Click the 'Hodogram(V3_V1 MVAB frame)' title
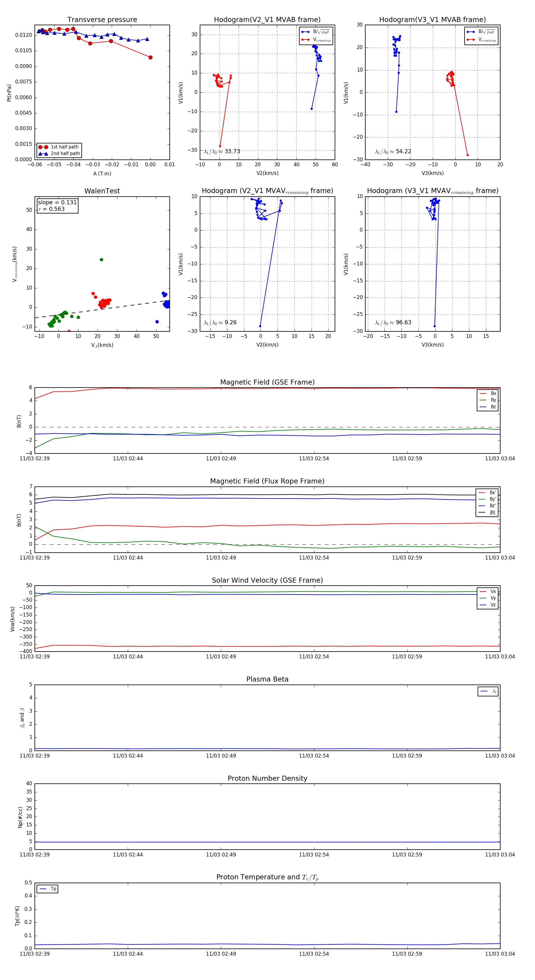 [432, 20]
